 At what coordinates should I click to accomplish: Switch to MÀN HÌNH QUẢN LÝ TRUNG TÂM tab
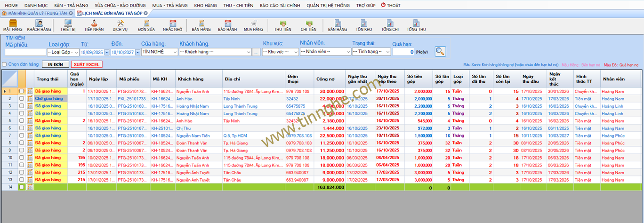pyautogui.click(x=38, y=13)
